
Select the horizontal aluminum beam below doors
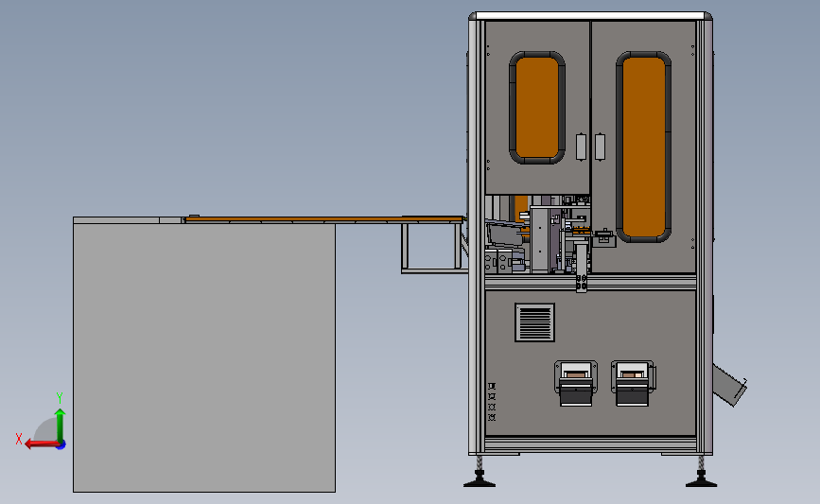point(590,283)
